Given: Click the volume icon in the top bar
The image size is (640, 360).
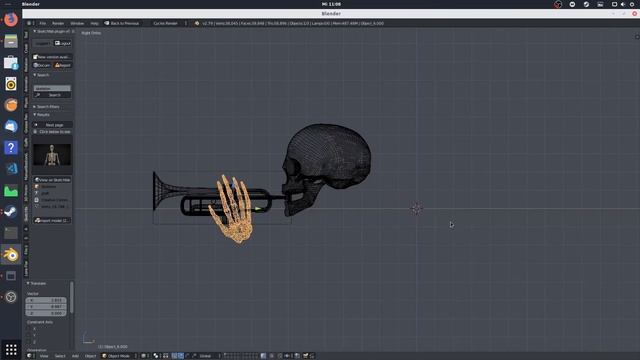Looking at the screenshot, I should [x=623, y=4].
